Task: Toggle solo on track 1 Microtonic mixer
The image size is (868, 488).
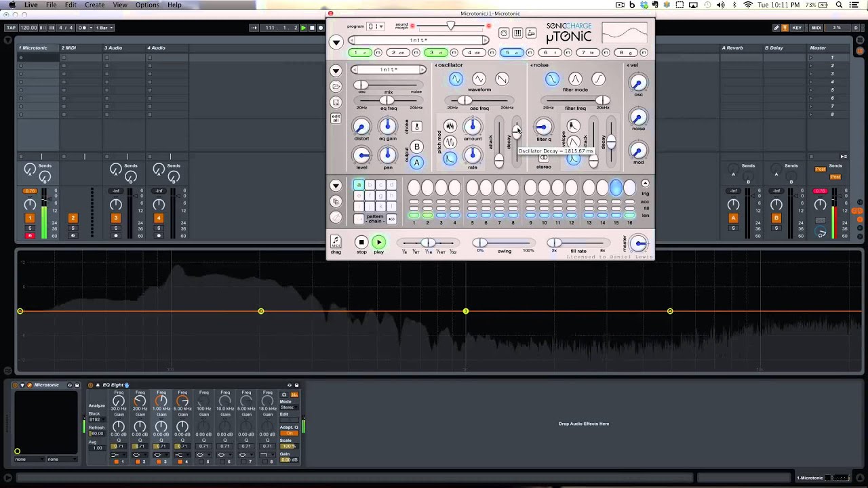Action: (30, 228)
